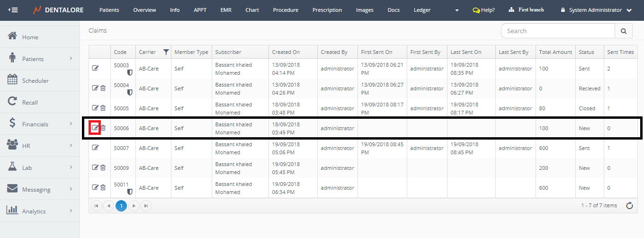Click shield icon under claim 50003
Viewport: 644px width, 238px height.
coord(129,73)
